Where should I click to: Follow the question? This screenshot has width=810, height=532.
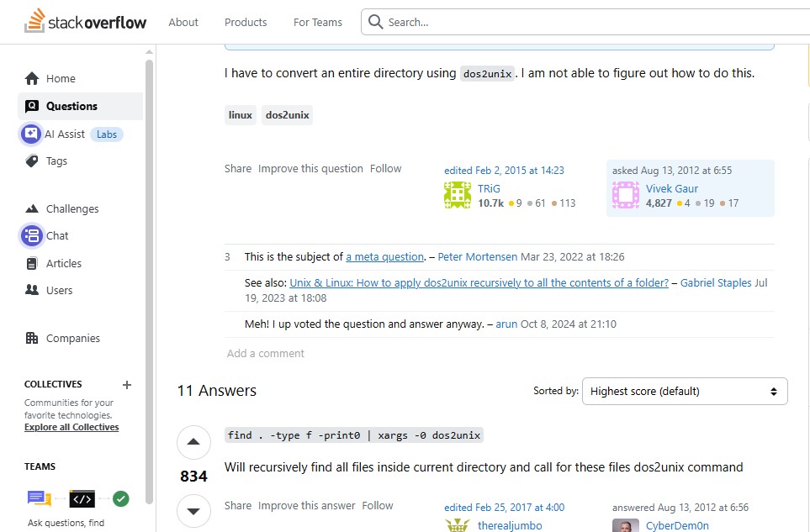click(385, 169)
